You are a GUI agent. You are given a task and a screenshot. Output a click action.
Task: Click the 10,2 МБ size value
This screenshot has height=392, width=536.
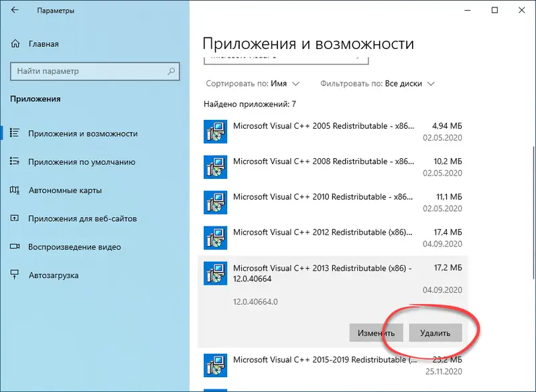click(x=448, y=161)
